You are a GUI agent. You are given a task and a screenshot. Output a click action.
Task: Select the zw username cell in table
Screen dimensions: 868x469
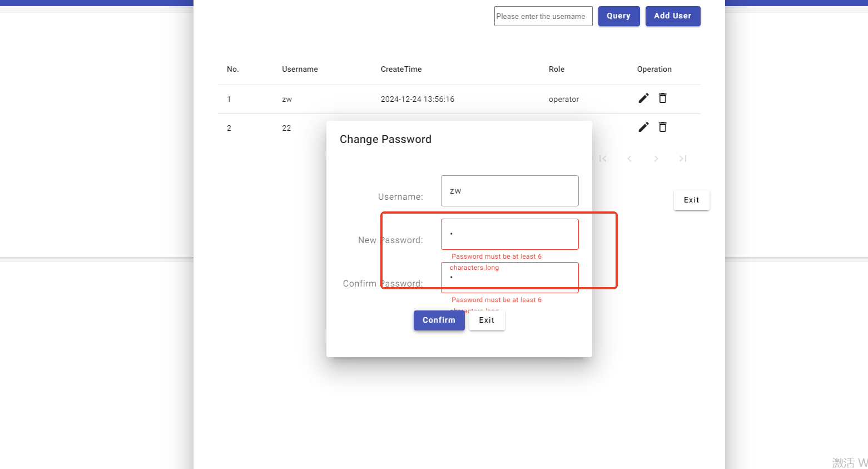[287, 100]
